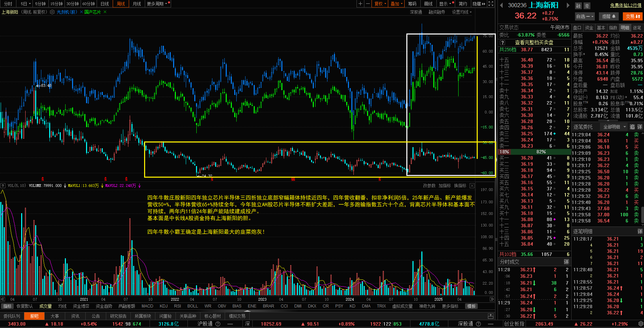Open 全部明细 filter dropdown
The image size is (644, 328).
pyautogui.click(x=614, y=127)
